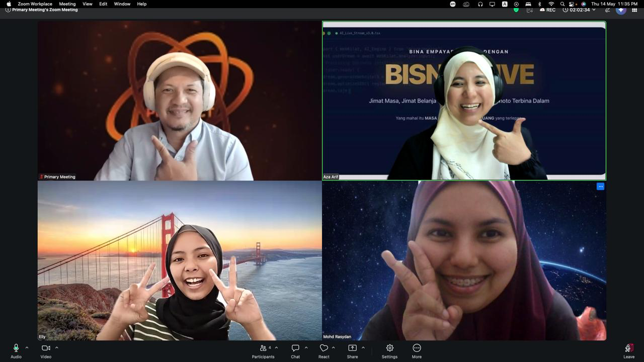This screenshot has width=644, height=362.
Task: Open Siri from the menu bar
Action: coord(584,4)
